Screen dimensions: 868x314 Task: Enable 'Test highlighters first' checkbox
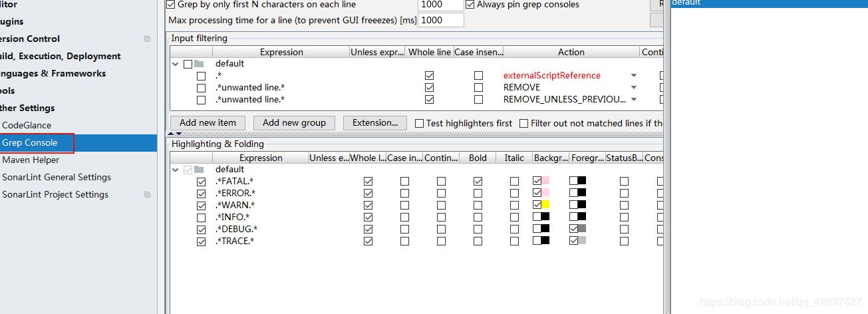click(419, 123)
